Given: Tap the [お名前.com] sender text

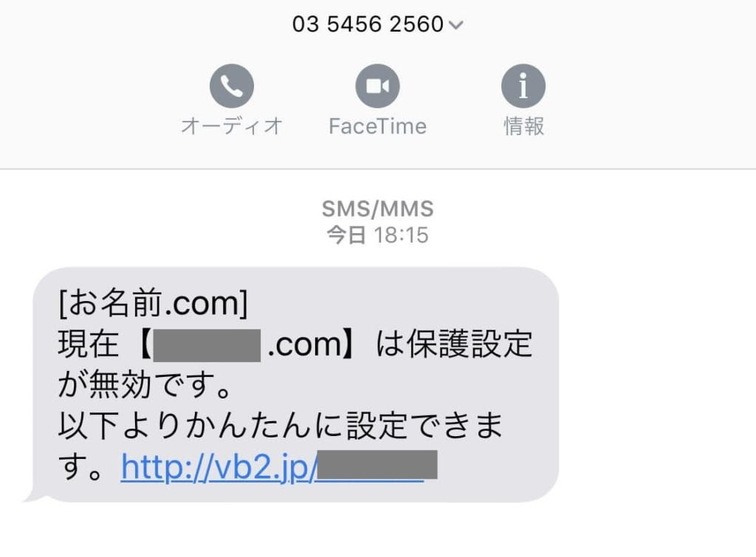Looking at the screenshot, I should [153, 303].
